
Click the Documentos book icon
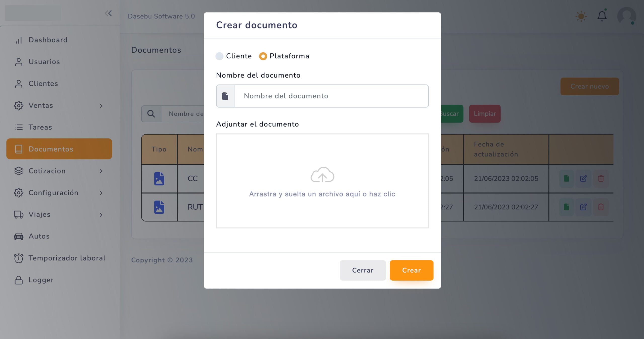(x=19, y=149)
